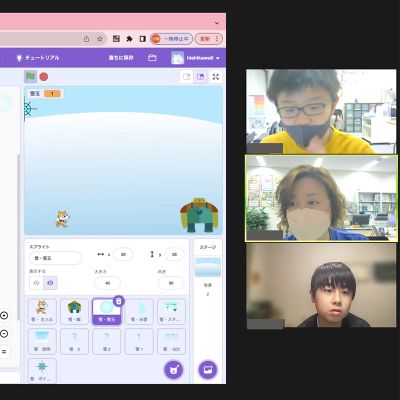Open the choose a sprite button
Viewport: 400px width, 400px height.
coord(174,370)
